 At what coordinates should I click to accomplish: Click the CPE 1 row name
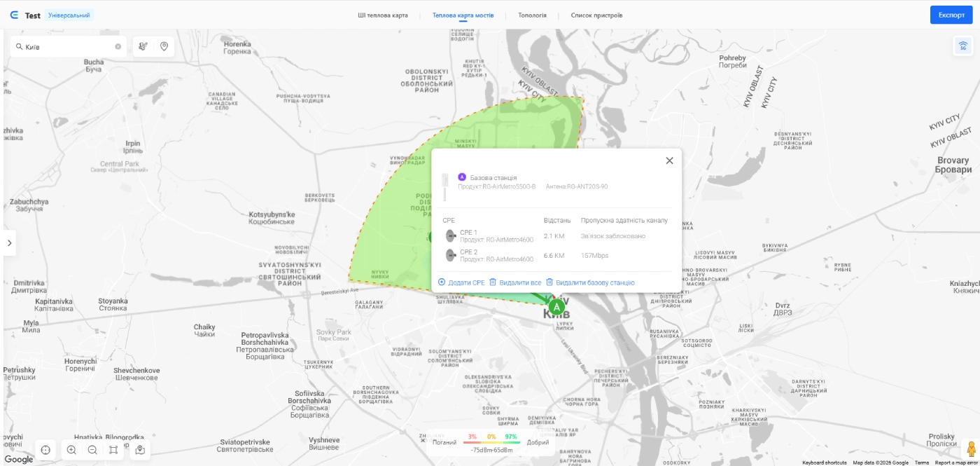coord(468,232)
